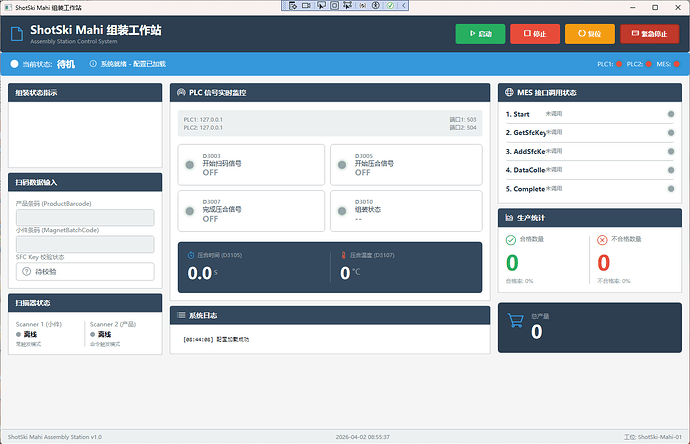Click the red 停止 stop button

[x=535, y=34]
